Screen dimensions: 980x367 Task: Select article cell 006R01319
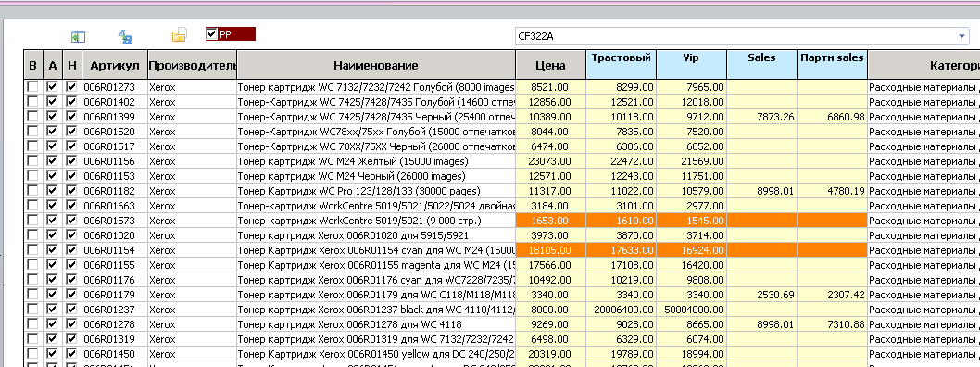114,339
